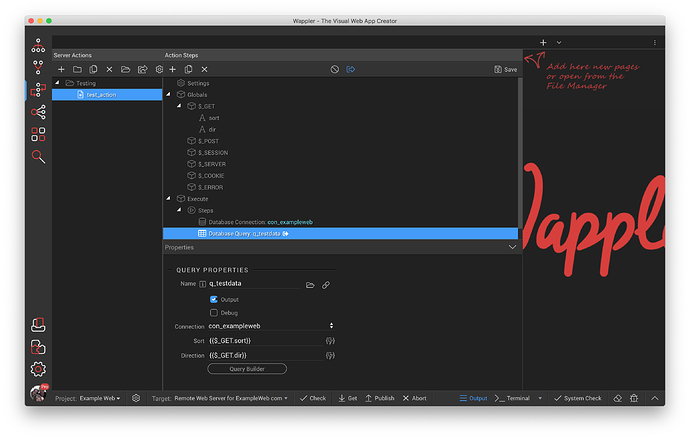The height and width of the screenshot is (439, 690).
Task: Add a new server action
Action: [61, 70]
